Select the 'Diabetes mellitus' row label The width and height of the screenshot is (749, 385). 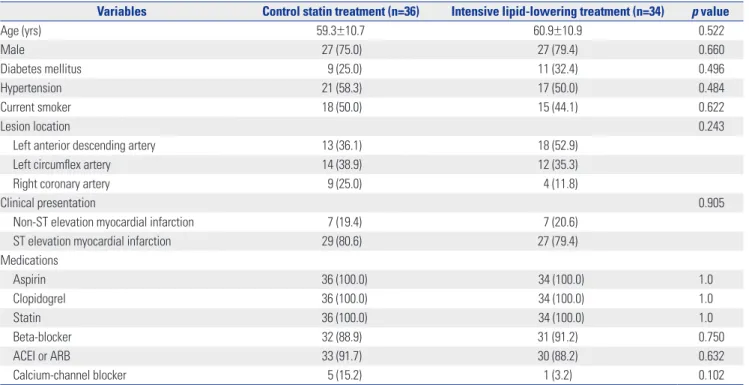tap(41, 69)
